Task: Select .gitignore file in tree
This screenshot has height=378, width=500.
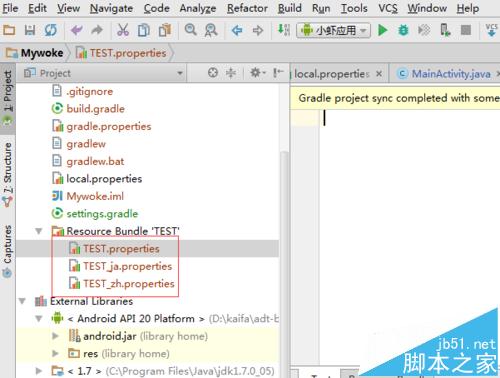Action: (x=82, y=91)
